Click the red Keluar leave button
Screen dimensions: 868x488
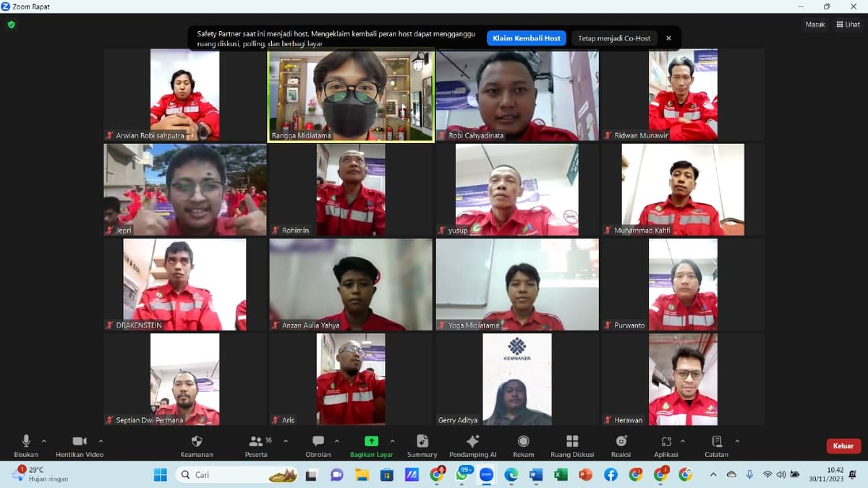[x=843, y=446]
